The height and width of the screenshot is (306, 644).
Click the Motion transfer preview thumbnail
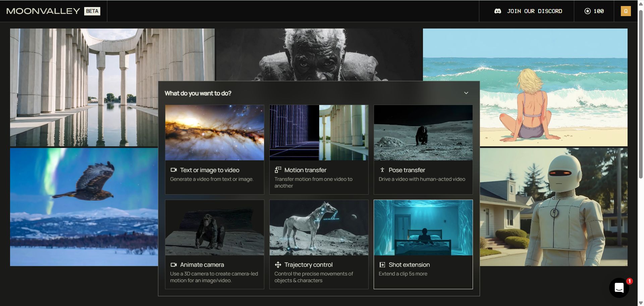[x=319, y=133]
